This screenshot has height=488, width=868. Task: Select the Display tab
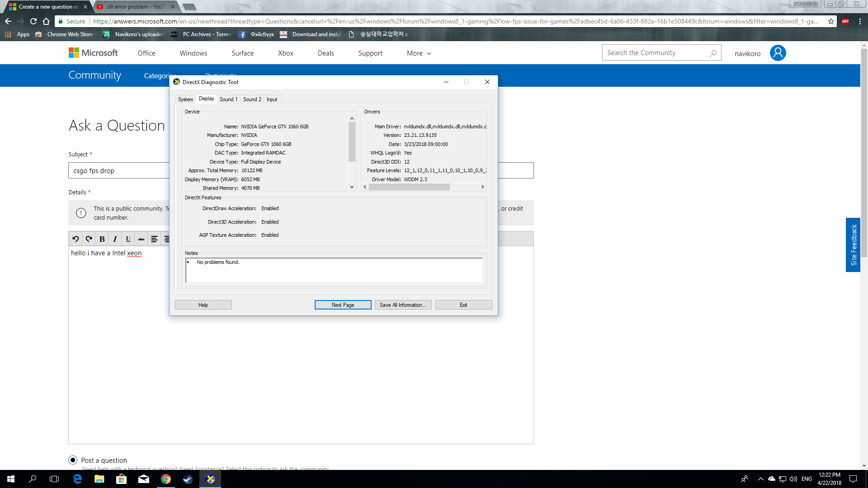coord(207,99)
